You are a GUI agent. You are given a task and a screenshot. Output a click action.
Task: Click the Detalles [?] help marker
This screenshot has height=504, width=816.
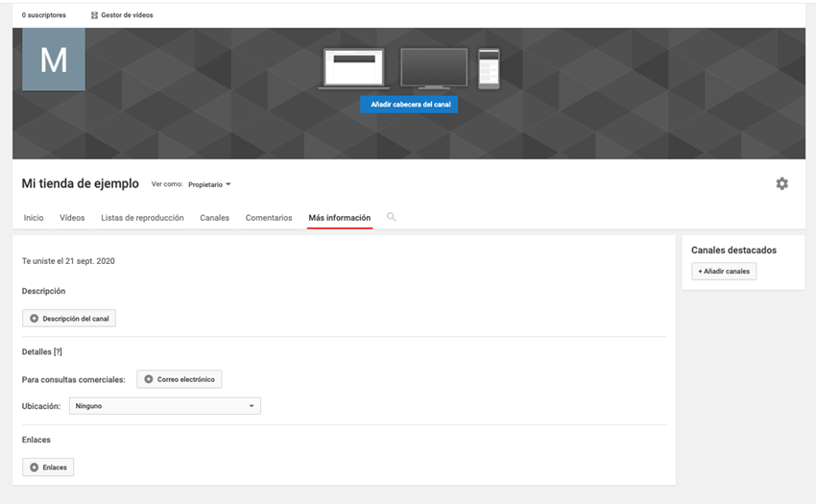pyautogui.click(x=58, y=352)
